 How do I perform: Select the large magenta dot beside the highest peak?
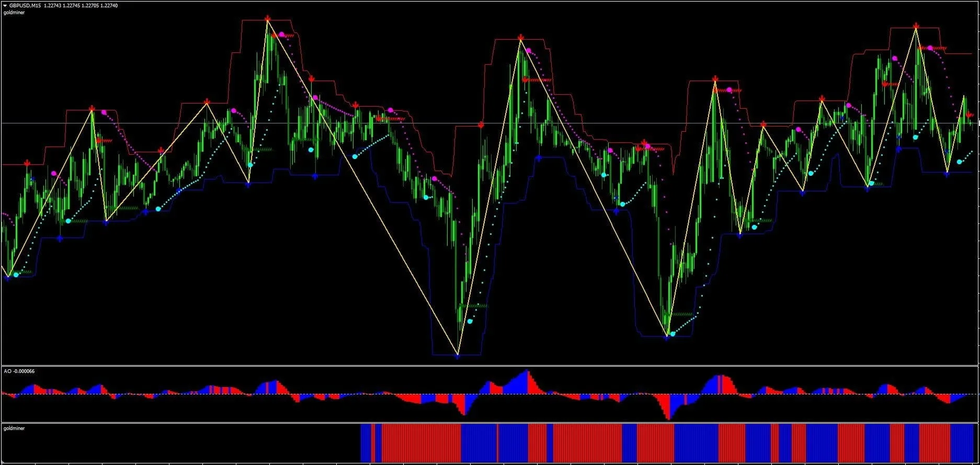(282, 35)
